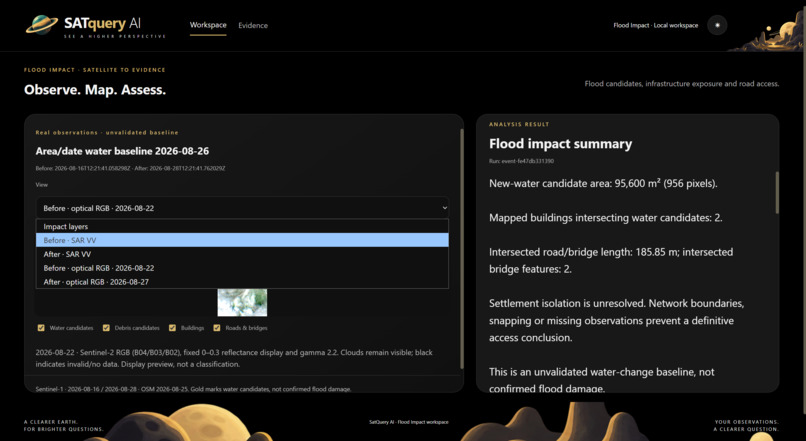Switch to the Evidence tab

253,25
